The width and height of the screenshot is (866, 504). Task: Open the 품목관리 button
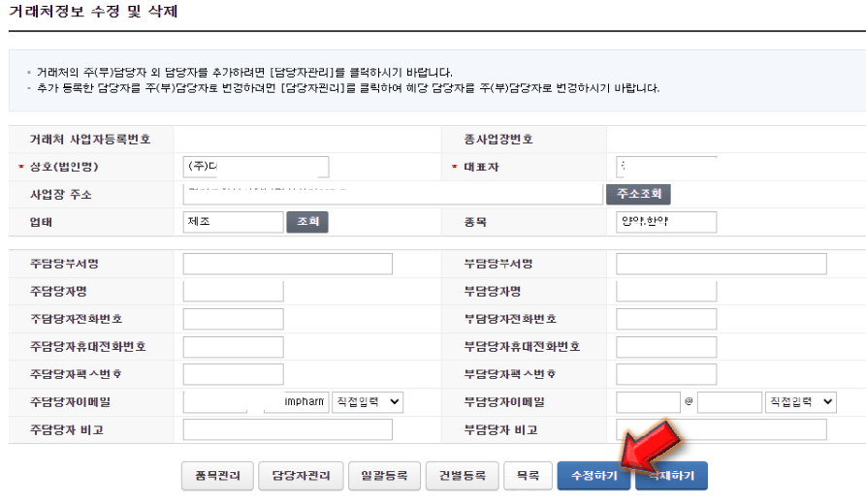[217, 476]
